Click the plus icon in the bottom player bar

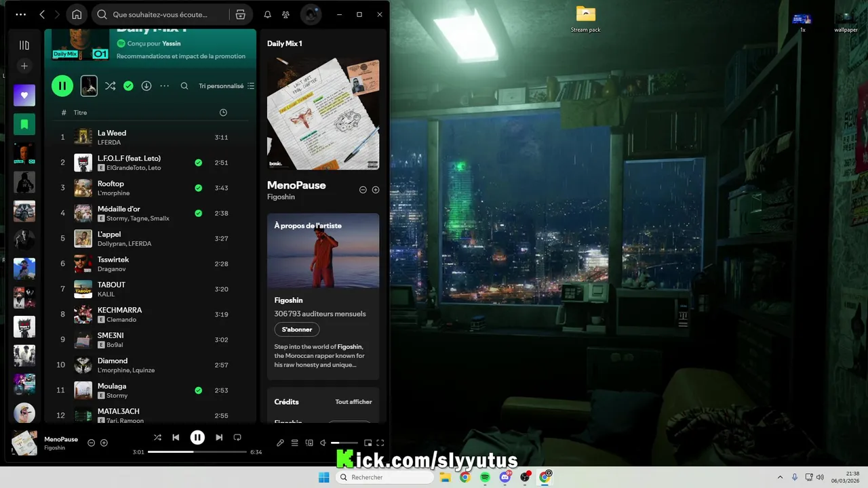point(104,443)
